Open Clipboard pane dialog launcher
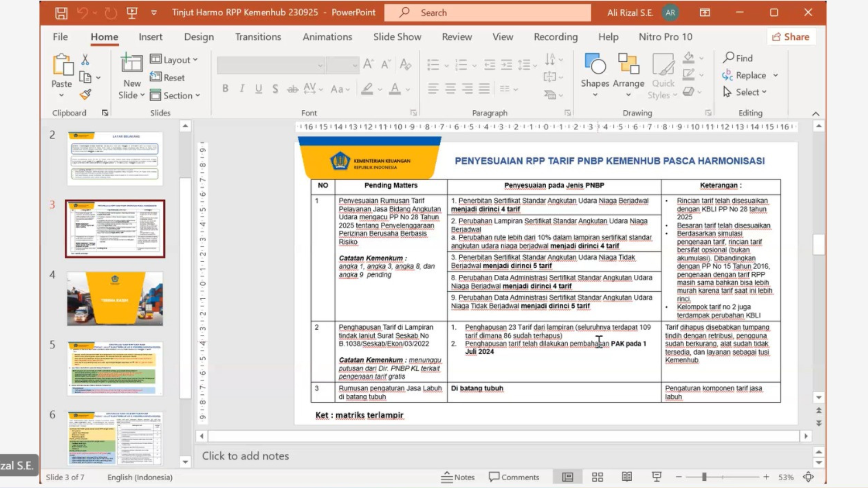 [x=105, y=113]
